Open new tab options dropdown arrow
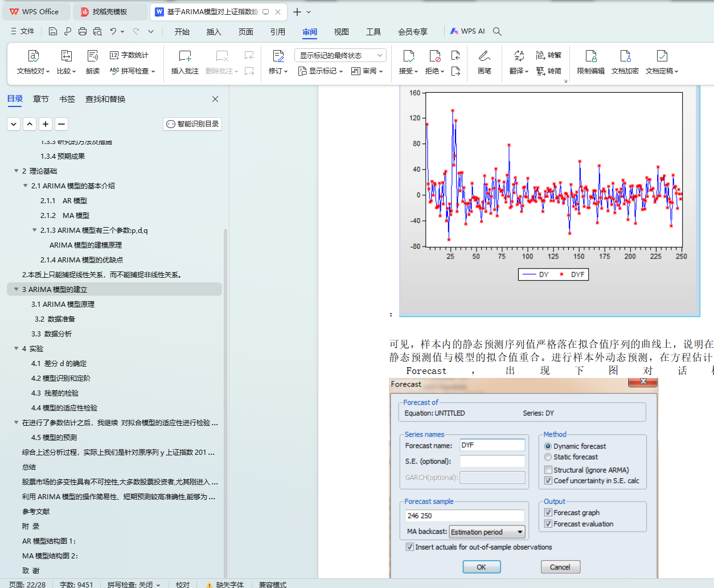The height and width of the screenshot is (588, 714). [x=309, y=12]
